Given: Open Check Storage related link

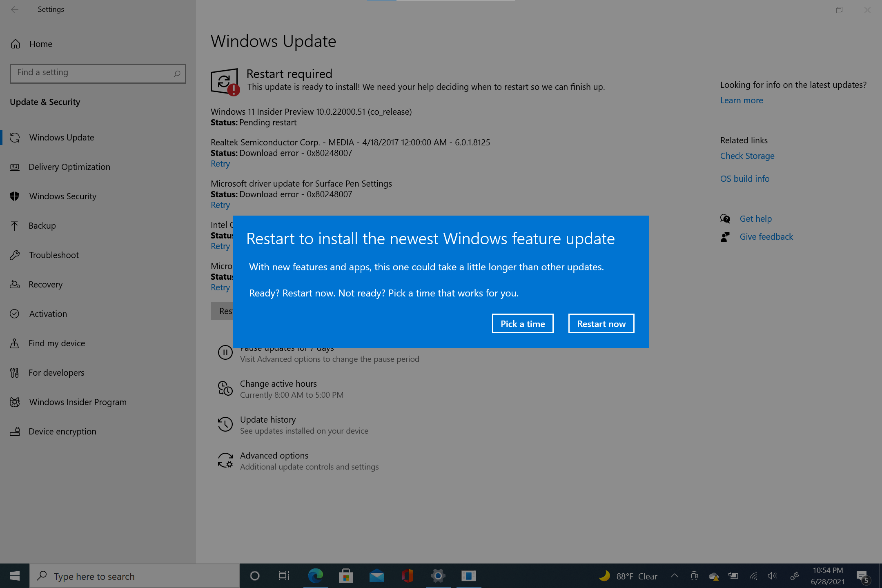Looking at the screenshot, I should (748, 156).
